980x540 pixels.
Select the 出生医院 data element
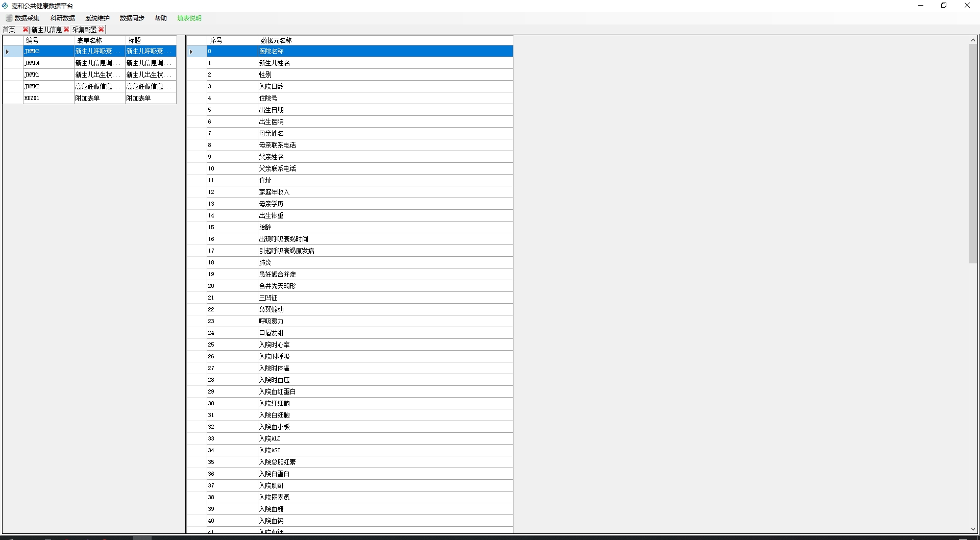[x=385, y=121]
